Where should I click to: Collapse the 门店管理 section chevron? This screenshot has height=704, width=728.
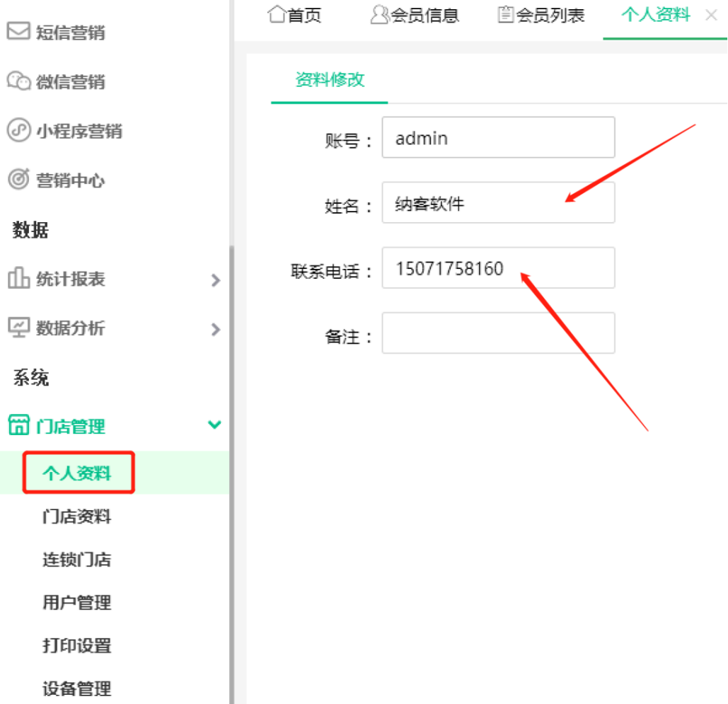tap(213, 425)
